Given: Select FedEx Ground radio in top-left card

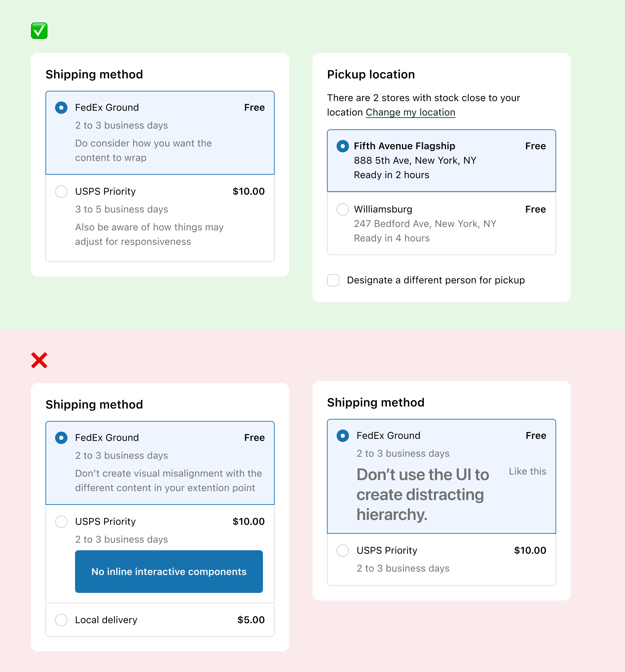Looking at the screenshot, I should click(61, 108).
